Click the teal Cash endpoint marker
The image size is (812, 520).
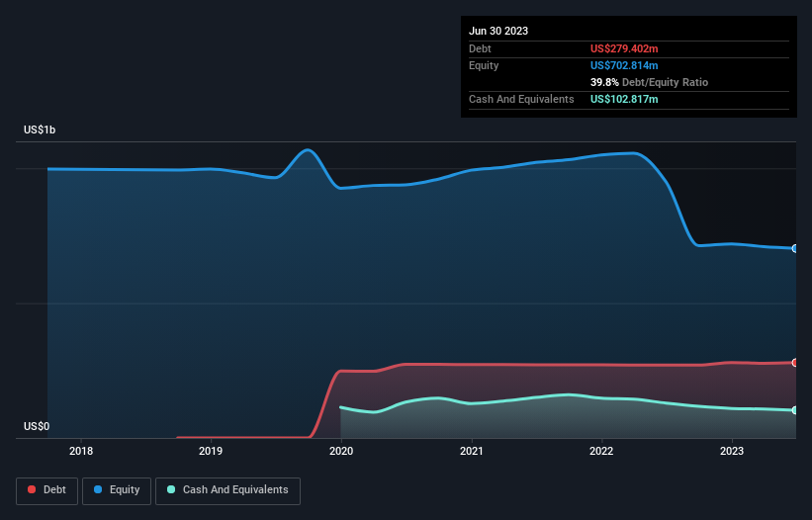coord(795,410)
